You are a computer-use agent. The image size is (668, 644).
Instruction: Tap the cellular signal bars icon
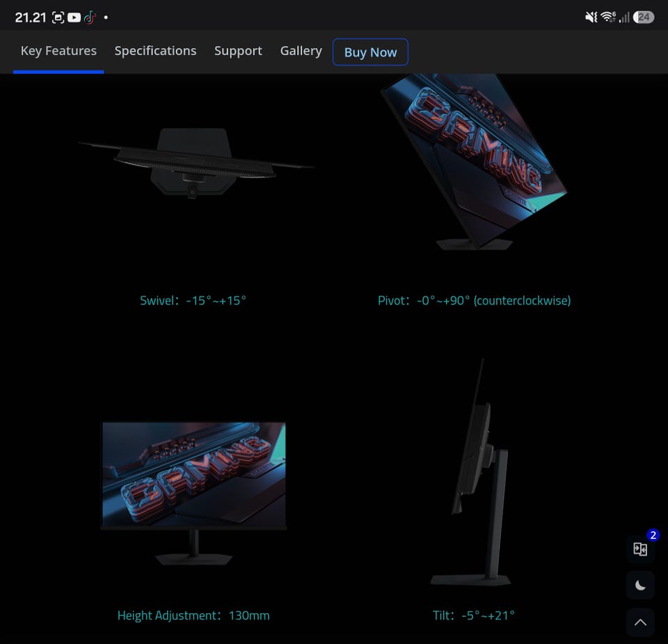pyautogui.click(x=624, y=17)
